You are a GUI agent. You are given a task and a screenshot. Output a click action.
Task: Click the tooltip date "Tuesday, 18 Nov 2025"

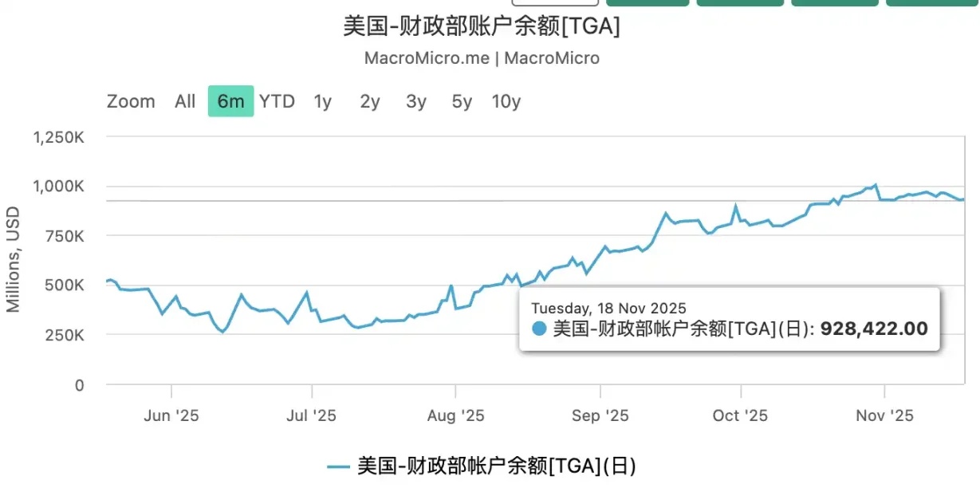(608, 308)
